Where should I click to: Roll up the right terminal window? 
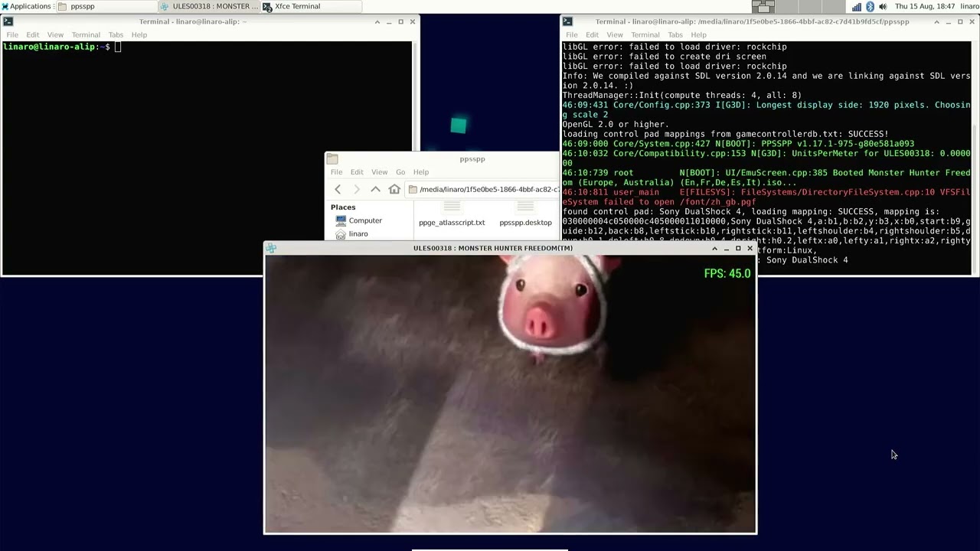[936, 21]
